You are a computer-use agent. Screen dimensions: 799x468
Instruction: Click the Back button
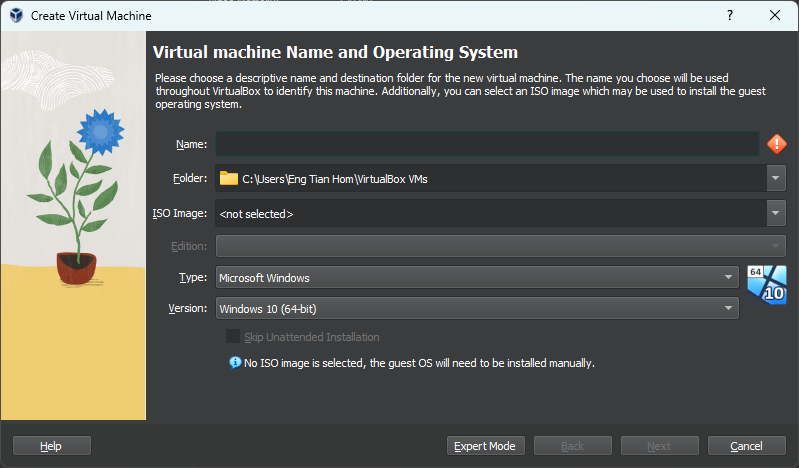[x=572, y=446]
